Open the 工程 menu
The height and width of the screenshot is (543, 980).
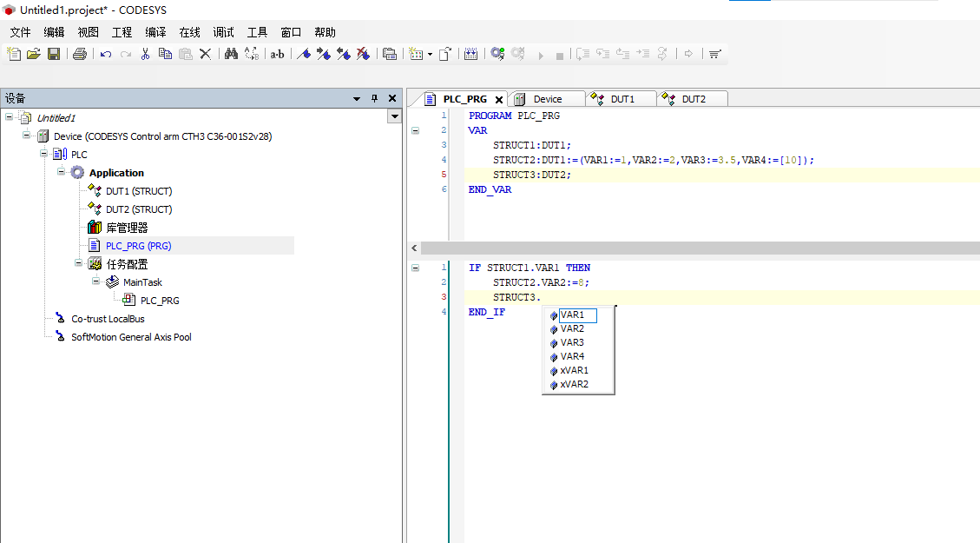click(x=122, y=32)
